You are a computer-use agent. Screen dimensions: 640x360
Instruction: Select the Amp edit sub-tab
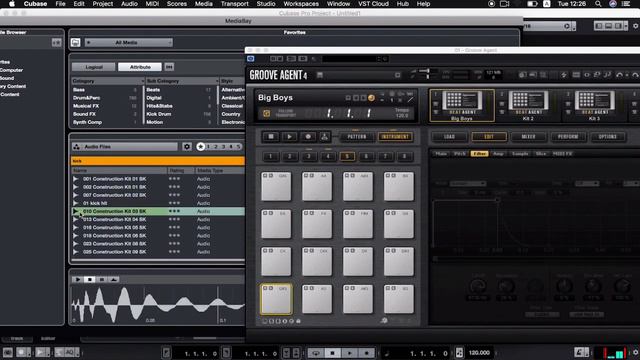click(x=498, y=154)
